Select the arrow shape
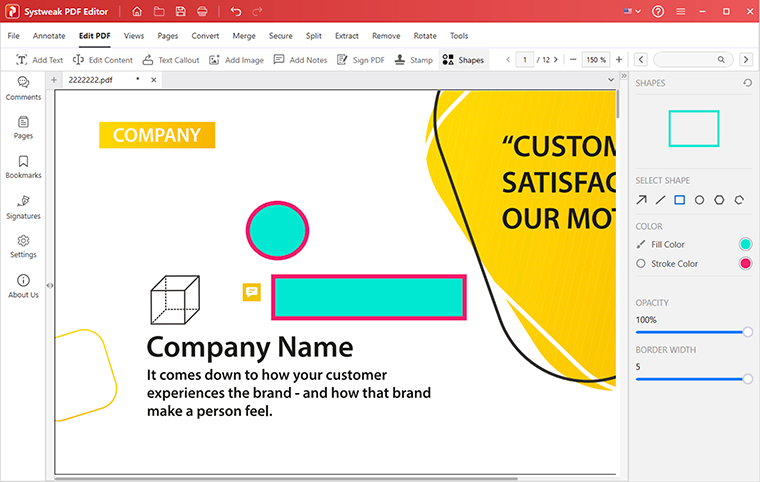 coord(641,200)
